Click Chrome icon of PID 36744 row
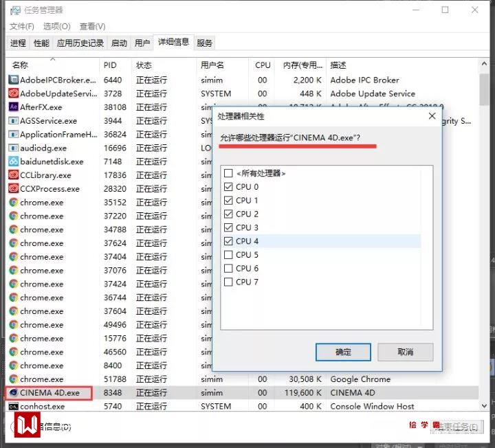Screen dimensions: 495x448 13,298
